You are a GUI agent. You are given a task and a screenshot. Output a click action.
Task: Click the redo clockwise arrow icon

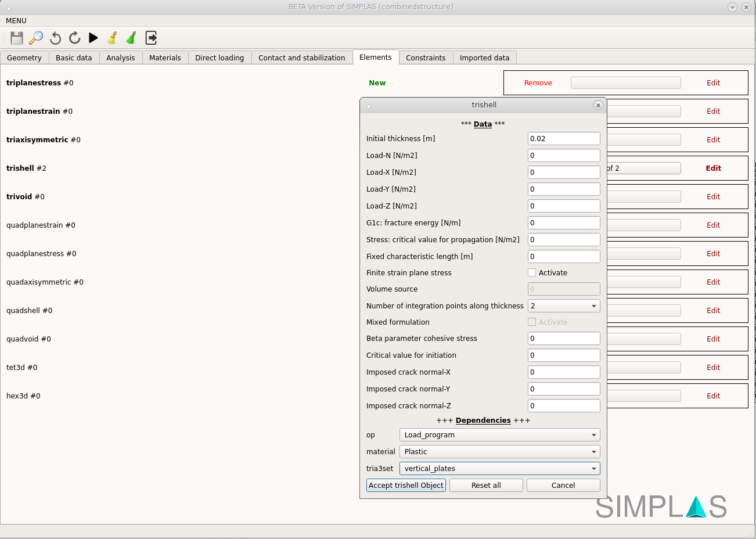click(x=74, y=38)
